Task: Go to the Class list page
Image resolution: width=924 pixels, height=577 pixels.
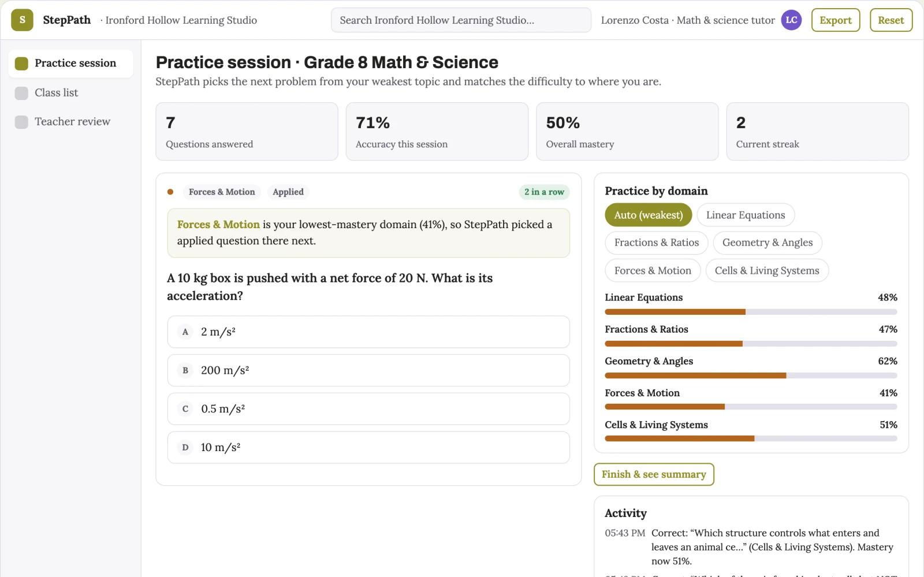Action: pos(70,93)
